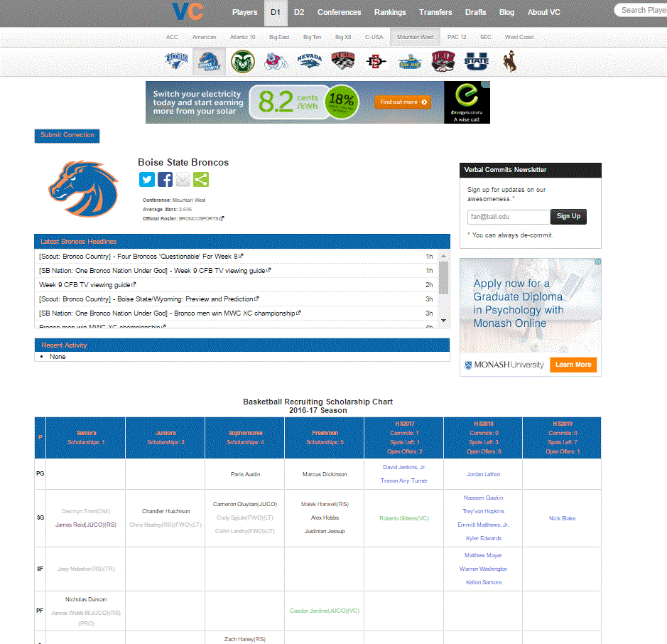667x644 pixels.
Task: Select the Atlantic 10 conference tab
Action: tap(242, 37)
